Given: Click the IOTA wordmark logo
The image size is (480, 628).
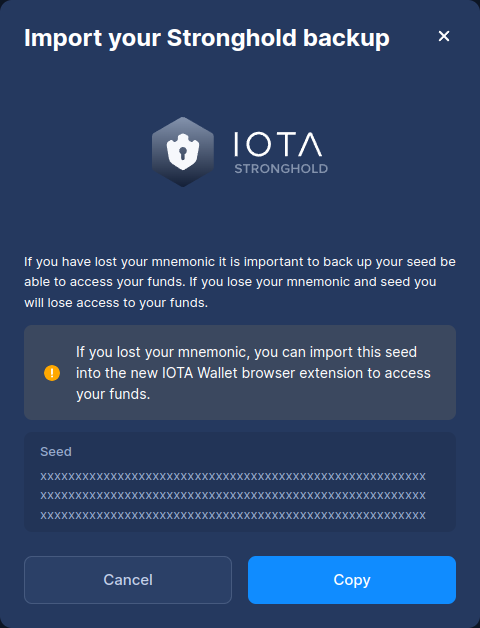Looking at the screenshot, I should click(278, 144).
